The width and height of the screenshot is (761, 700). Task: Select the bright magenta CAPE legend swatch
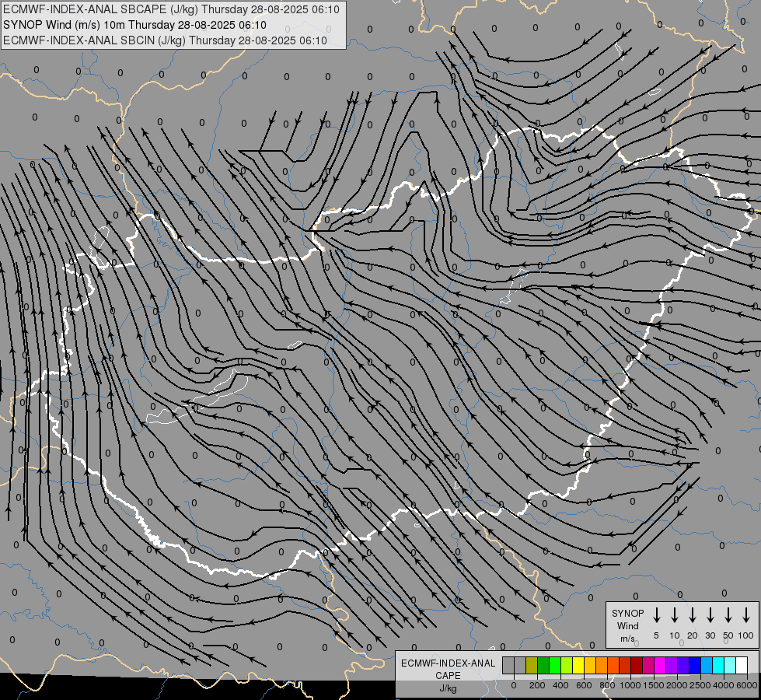pyautogui.click(x=660, y=665)
